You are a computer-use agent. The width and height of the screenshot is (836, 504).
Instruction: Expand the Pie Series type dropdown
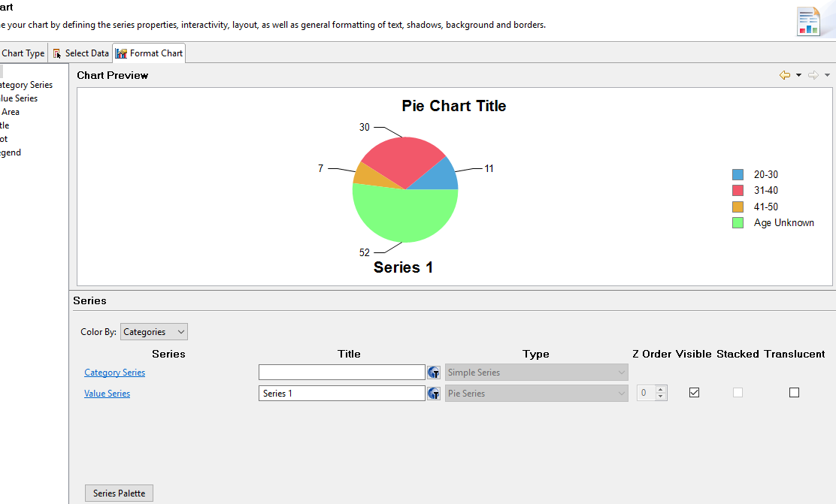click(x=536, y=393)
